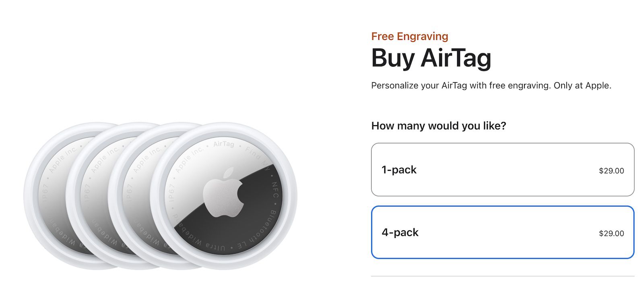This screenshot has height=292, width=644.
Task: Click the $29.00 price beside 1-pack
Action: tap(611, 170)
